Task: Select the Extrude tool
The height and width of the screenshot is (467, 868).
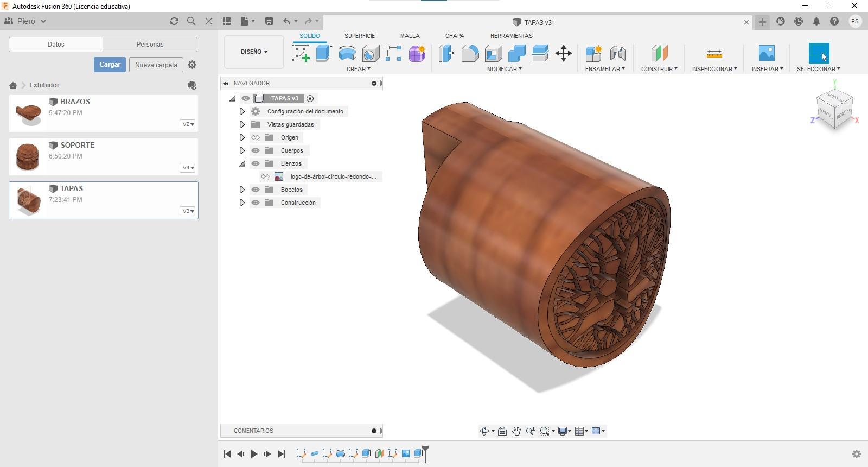Action: (324, 53)
